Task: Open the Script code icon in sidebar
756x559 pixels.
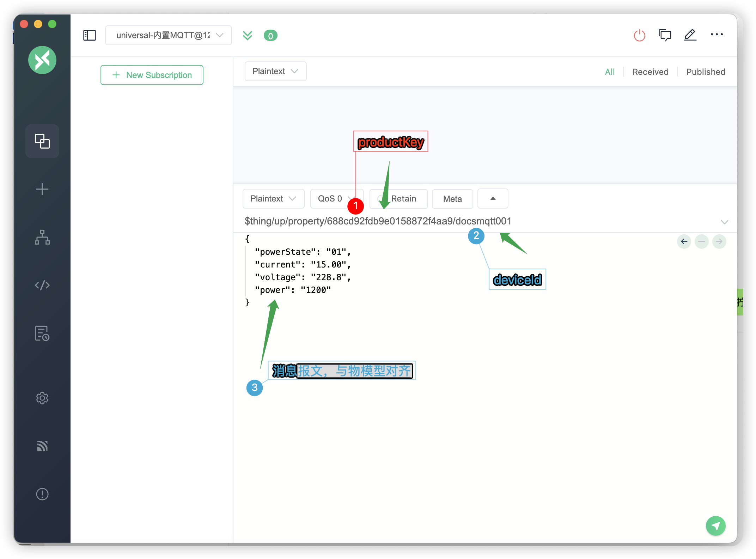Action: (x=42, y=285)
